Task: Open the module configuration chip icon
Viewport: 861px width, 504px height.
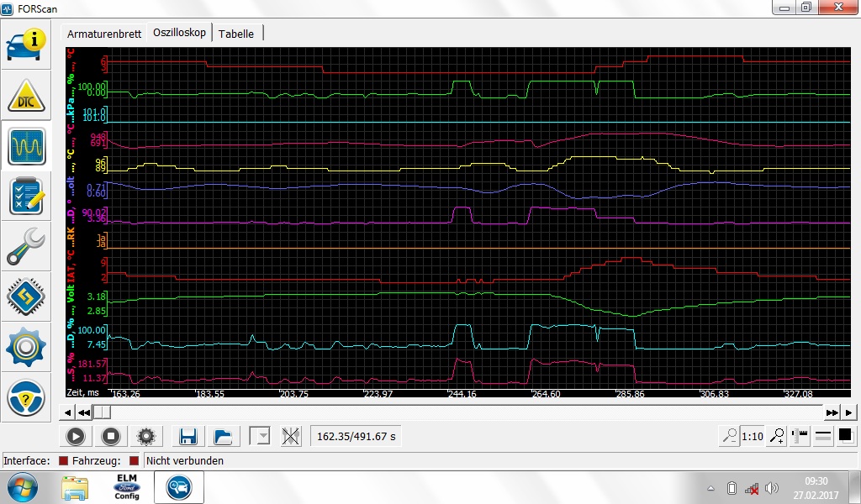Action: (26, 297)
